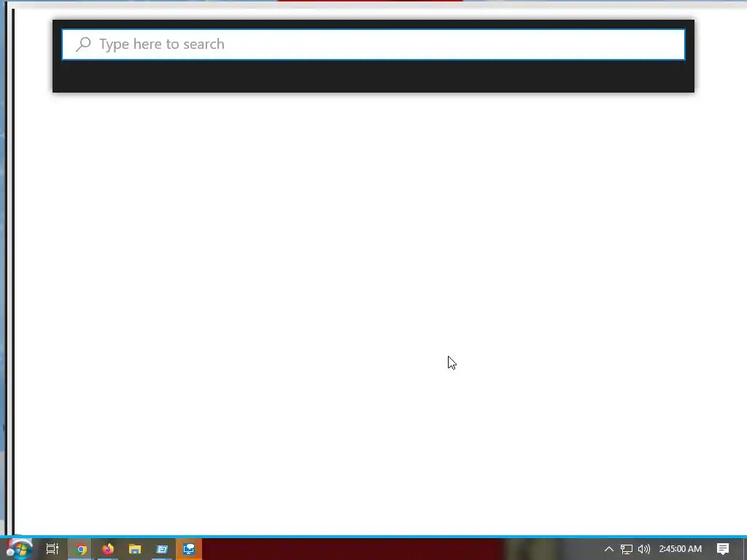
Task: Click the magnifier icon in the search box
Action: click(83, 44)
